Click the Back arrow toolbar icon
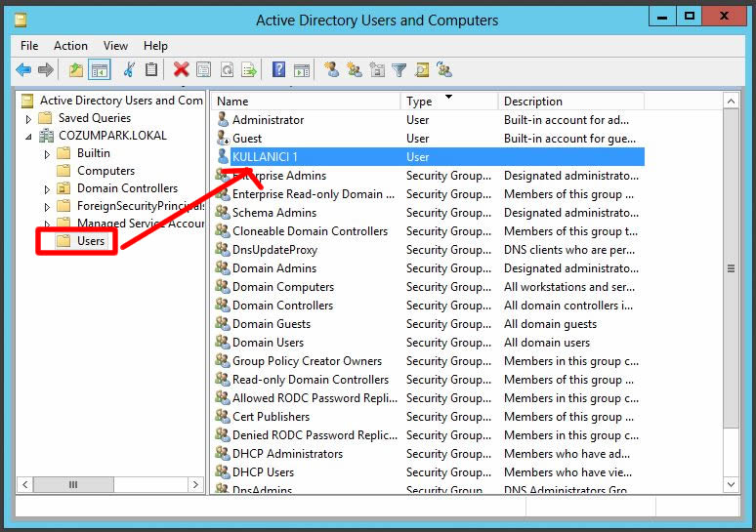This screenshot has width=756, height=532. tap(23, 69)
